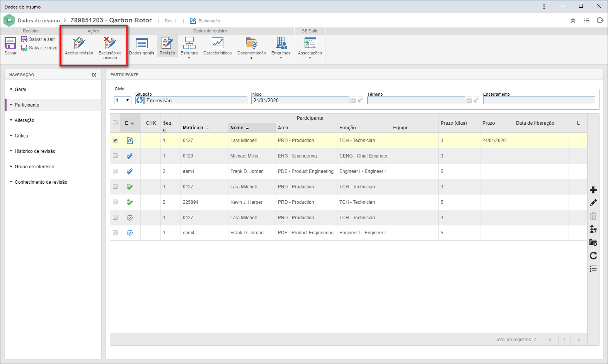Open the E column dropdown
The width and height of the screenshot is (608, 364).
point(132,124)
